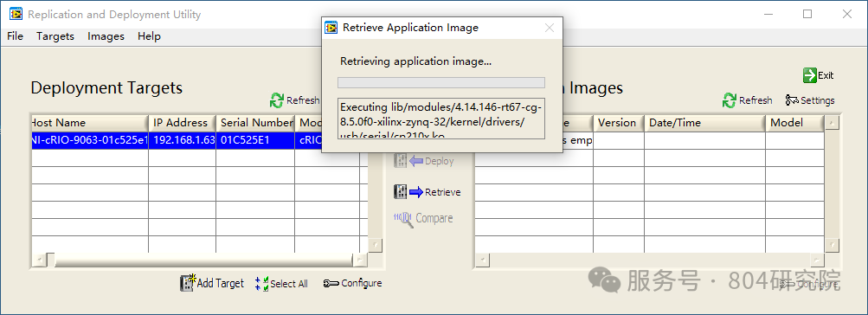Select the 01C525E1 serial number cell
This screenshot has width=868, height=315.
tap(255, 140)
